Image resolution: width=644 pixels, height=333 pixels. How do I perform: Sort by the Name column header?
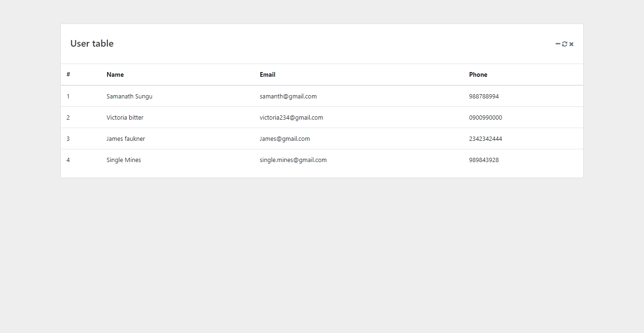(115, 74)
